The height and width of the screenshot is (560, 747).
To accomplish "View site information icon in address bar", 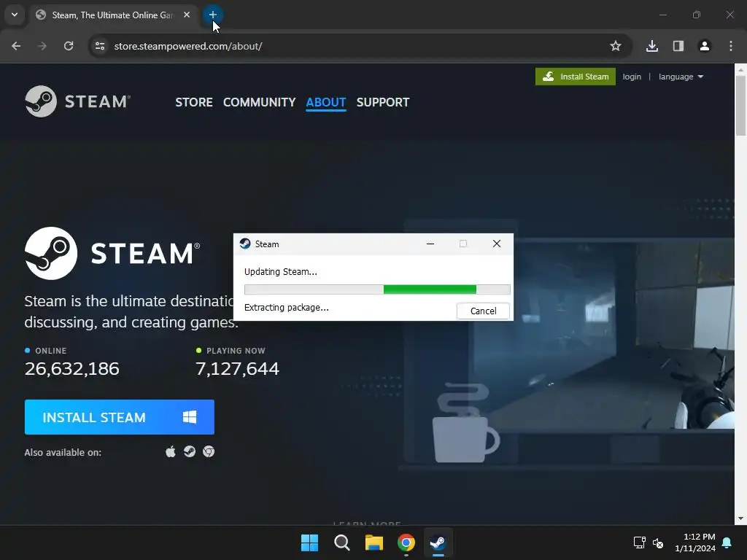I will (x=99, y=46).
